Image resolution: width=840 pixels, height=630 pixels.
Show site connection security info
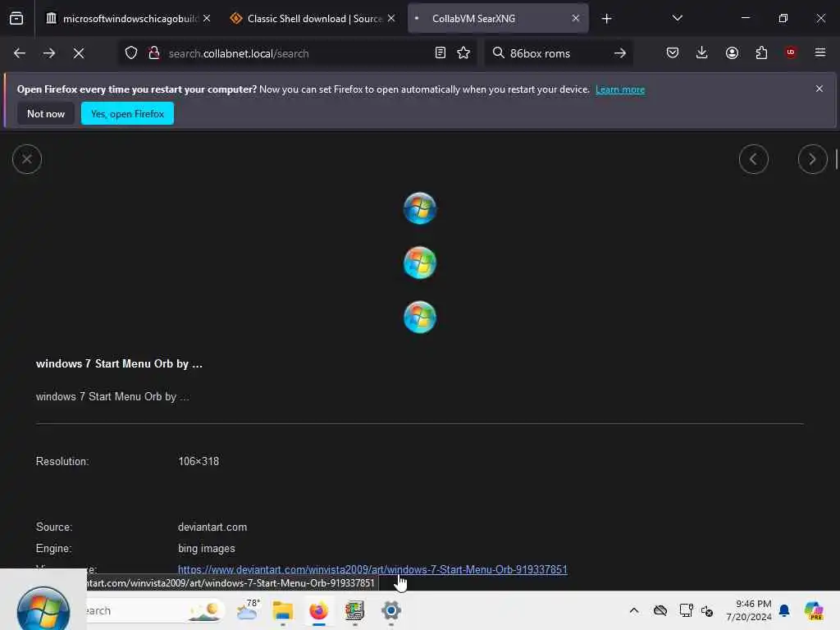154,53
